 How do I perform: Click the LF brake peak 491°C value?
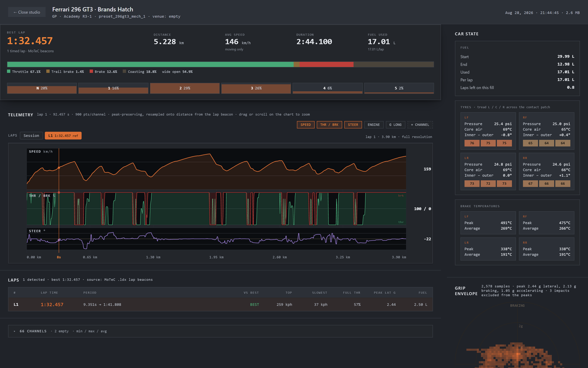tap(506, 223)
